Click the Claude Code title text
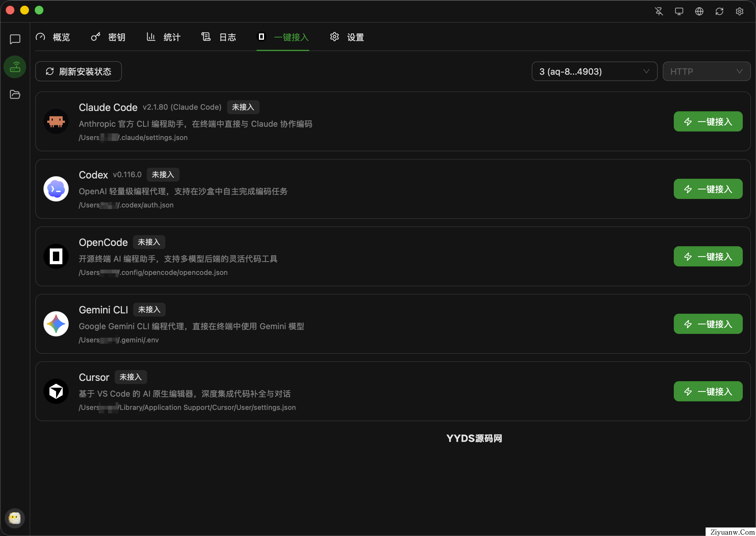This screenshot has width=756, height=536. pos(108,107)
